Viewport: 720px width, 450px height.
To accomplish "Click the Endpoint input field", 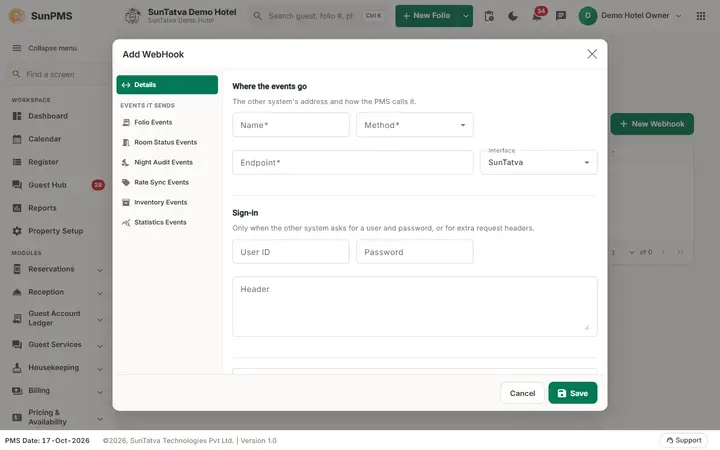I will click(x=353, y=162).
